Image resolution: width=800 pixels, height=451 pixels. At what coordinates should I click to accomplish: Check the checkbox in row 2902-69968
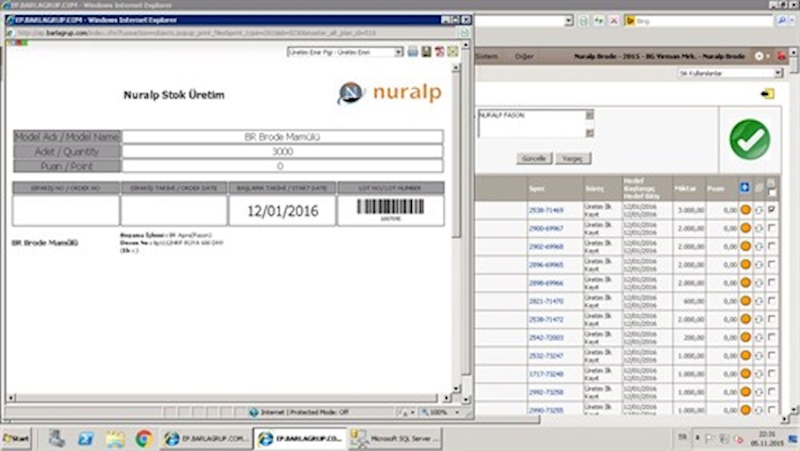pyautogui.click(x=771, y=246)
